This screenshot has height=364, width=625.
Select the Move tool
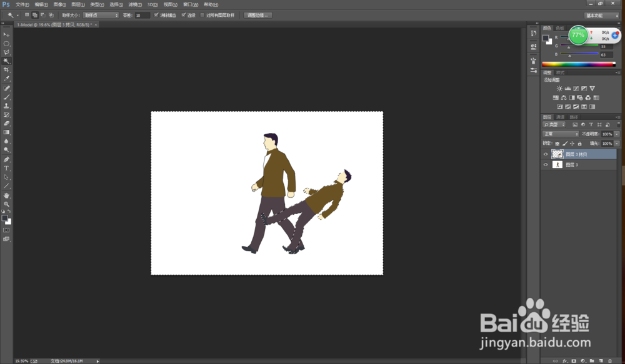click(x=6, y=34)
